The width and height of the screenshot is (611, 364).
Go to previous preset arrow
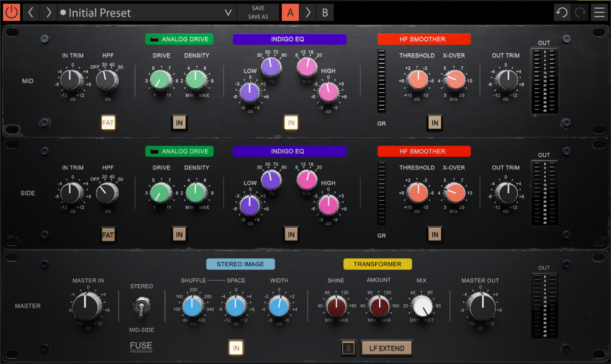(x=31, y=12)
